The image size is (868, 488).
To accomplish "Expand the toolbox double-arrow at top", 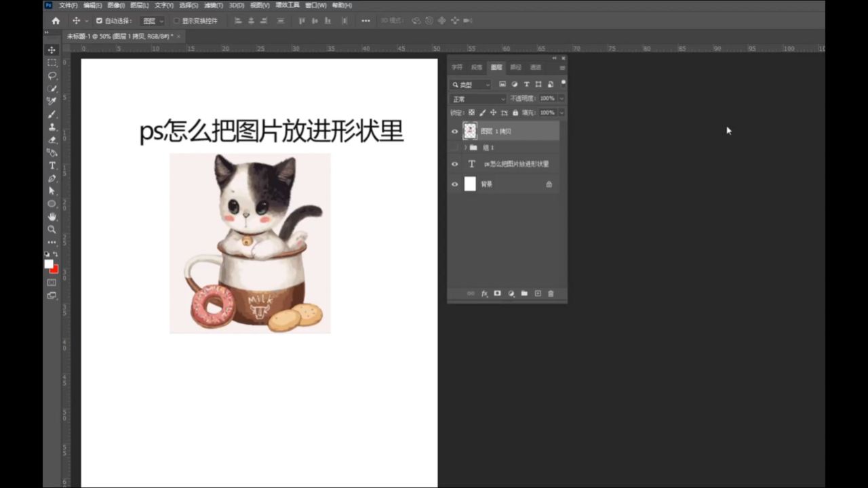I will pos(47,32).
